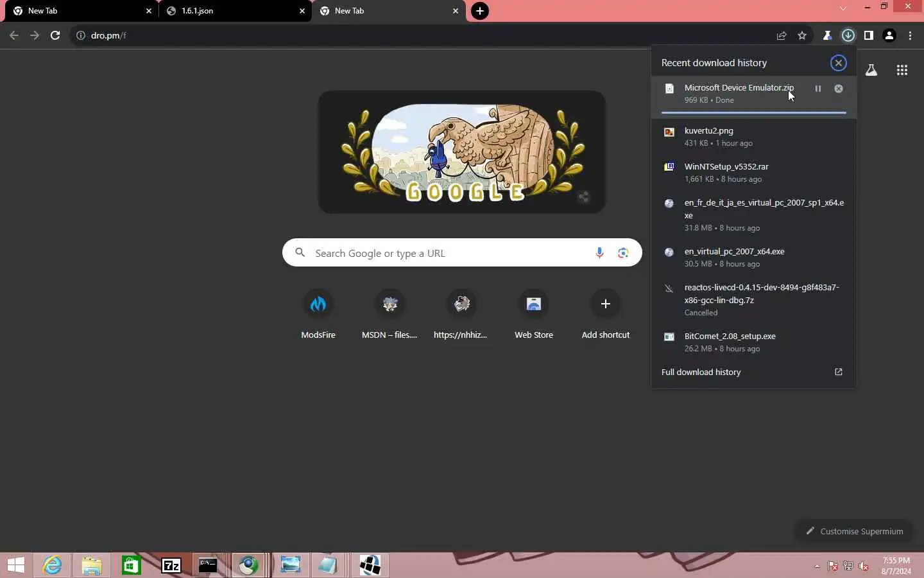
Task: Open Full download history link
Action: [x=753, y=372]
